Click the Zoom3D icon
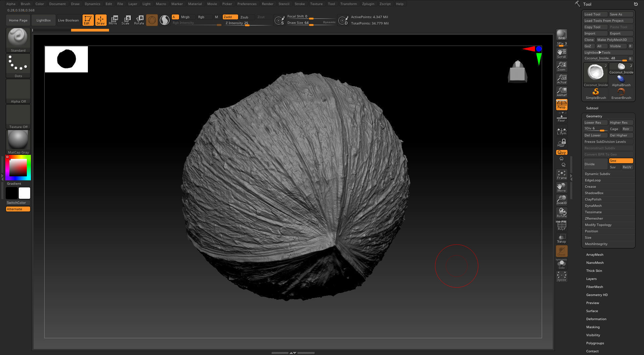Image resolution: width=644 pixels, height=355 pixels. point(561,200)
